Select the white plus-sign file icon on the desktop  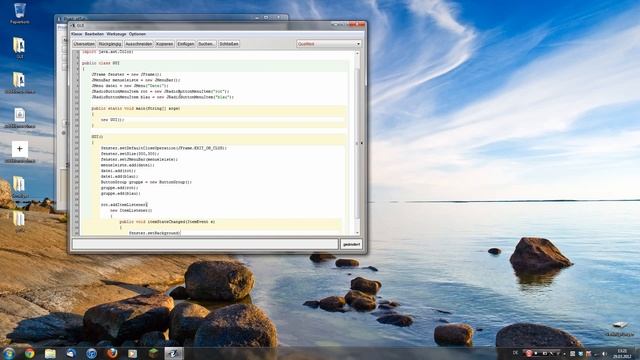tap(19, 152)
